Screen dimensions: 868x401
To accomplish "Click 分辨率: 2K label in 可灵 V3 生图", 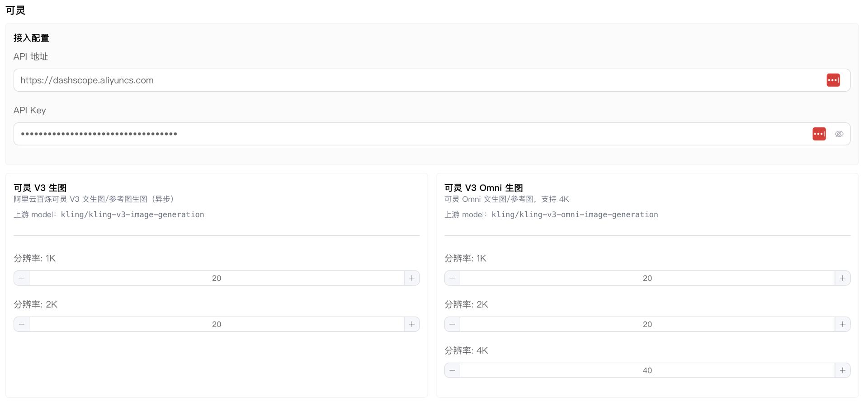I will pyautogui.click(x=36, y=304).
